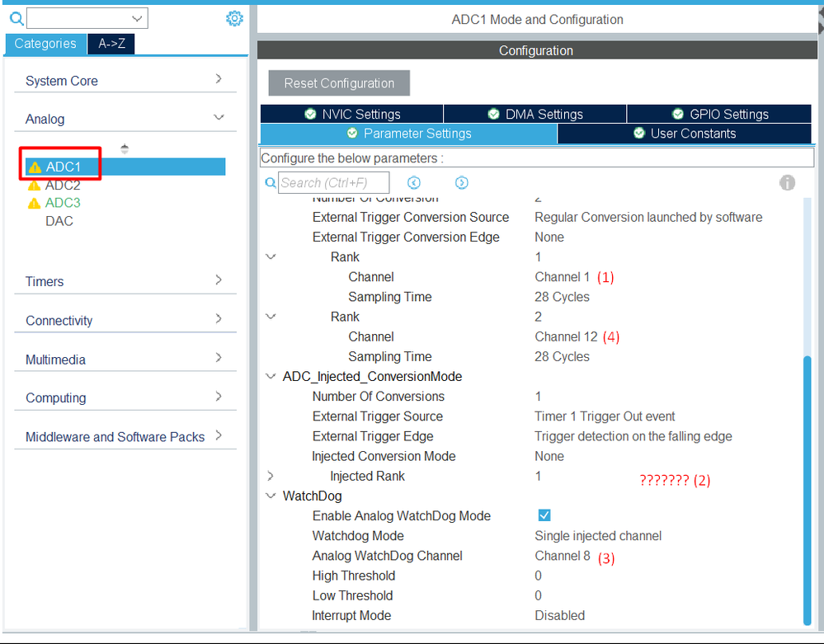Expand the System Core category

point(219,79)
